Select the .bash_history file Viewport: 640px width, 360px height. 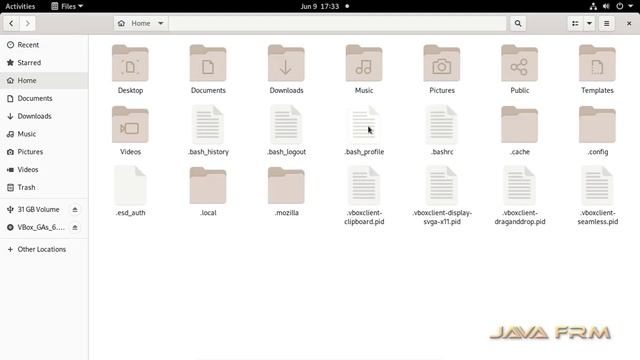coord(208,125)
